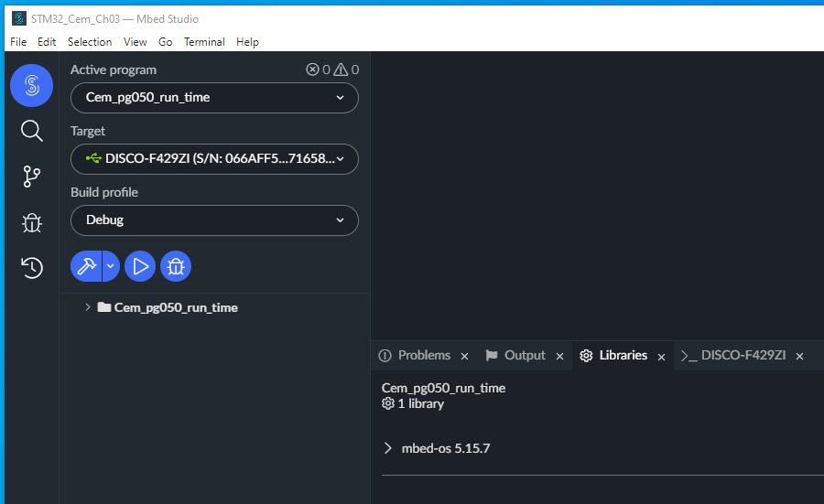
Task: Open the Target DISCO-F429ZI dropdown
Action: click(x=214, y=158)
